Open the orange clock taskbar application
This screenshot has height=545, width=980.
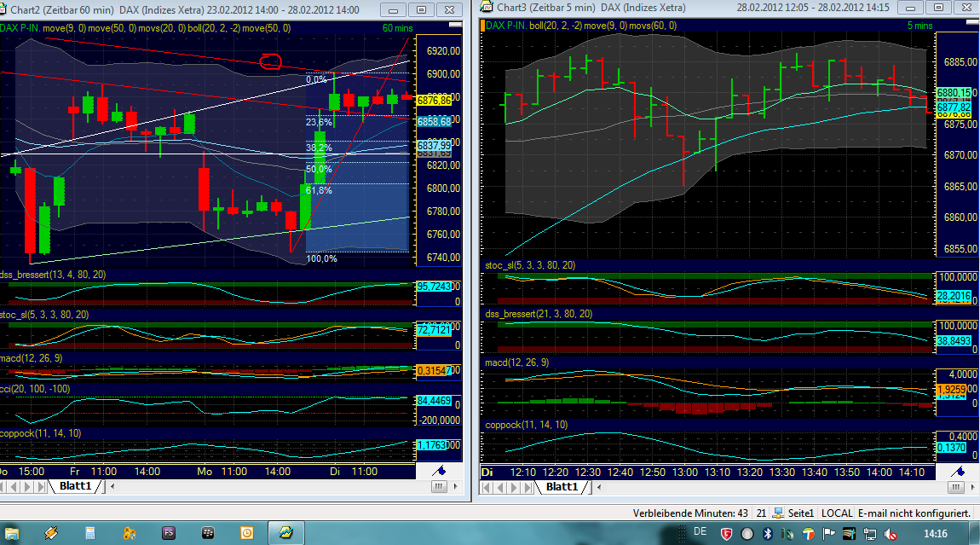click(x=247, y=532)
